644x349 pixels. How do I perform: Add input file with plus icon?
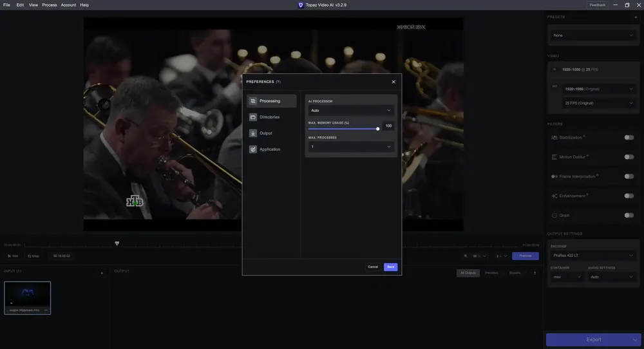[102, 273]
